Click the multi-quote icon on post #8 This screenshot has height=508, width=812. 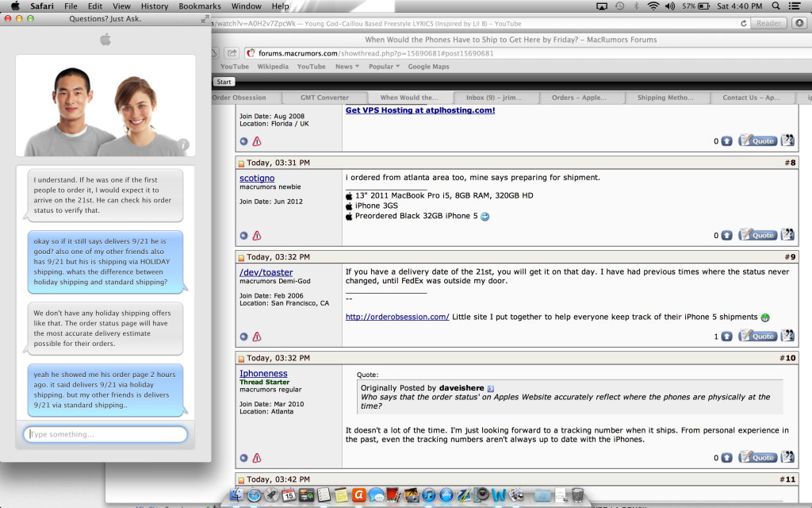click(x=787, y=235)
